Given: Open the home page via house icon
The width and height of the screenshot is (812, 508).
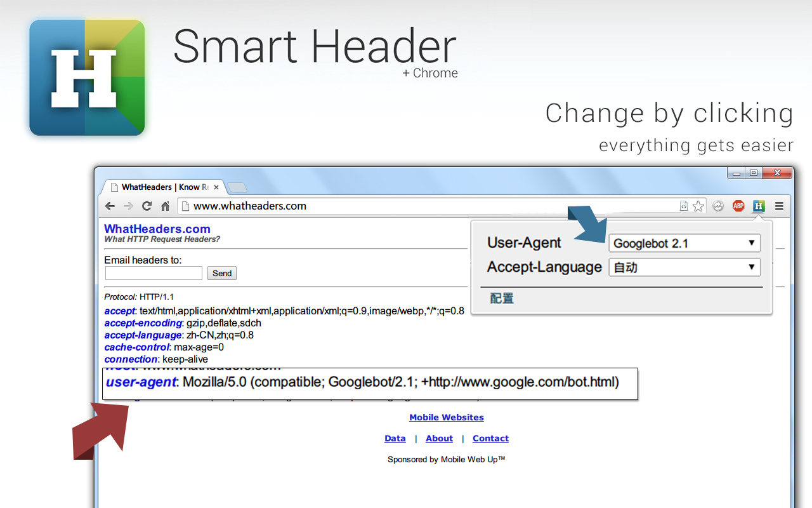Looking at the screenshot, I should [165, 206].
